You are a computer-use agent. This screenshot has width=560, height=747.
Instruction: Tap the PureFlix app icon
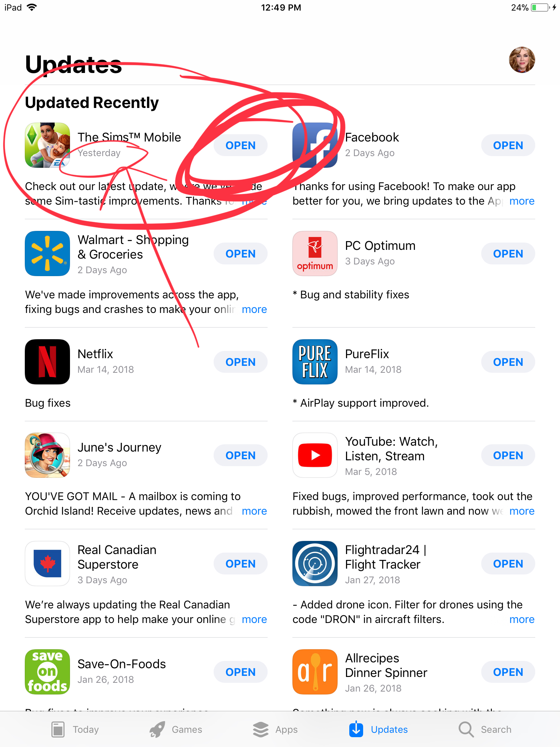315,362
